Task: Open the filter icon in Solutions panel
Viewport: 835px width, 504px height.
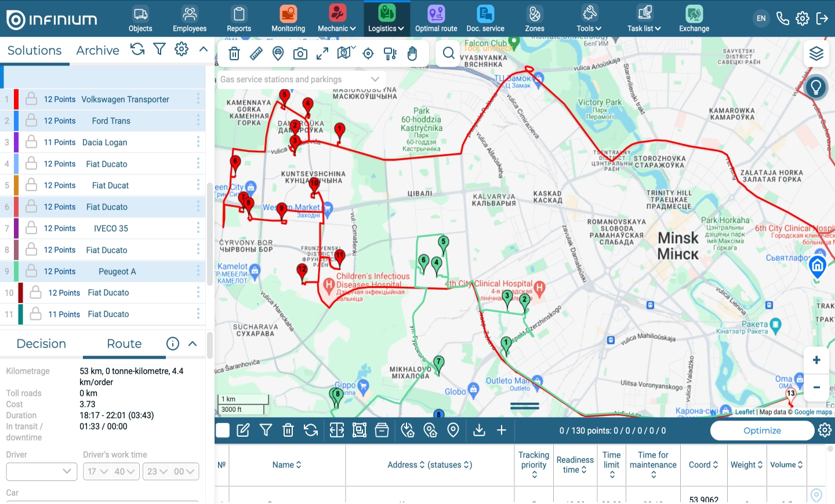Action: [159, 50]
